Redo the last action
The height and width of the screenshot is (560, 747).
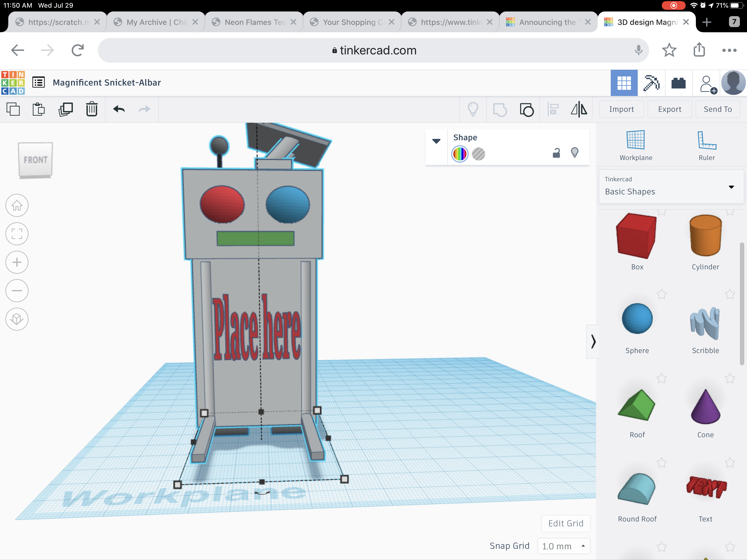point(145,109)
